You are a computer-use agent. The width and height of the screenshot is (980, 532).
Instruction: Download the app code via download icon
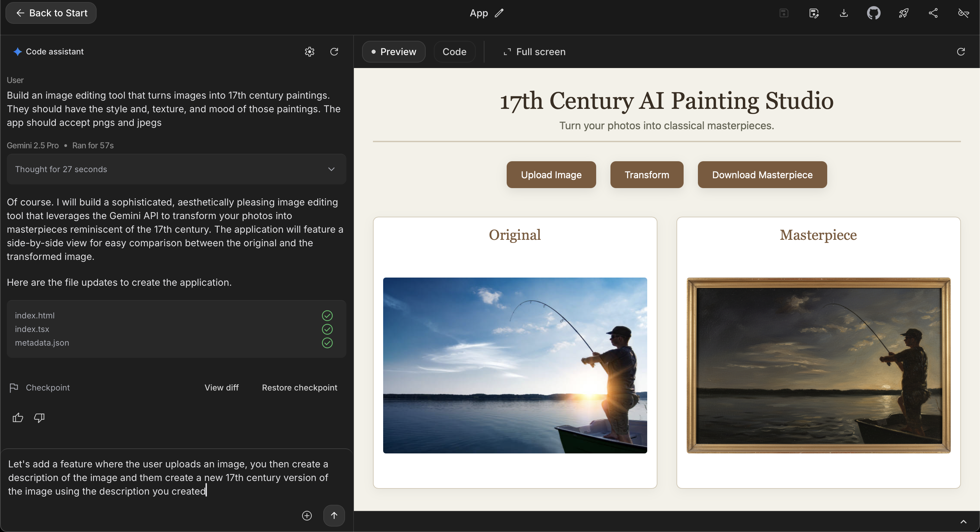coord(844,13)
